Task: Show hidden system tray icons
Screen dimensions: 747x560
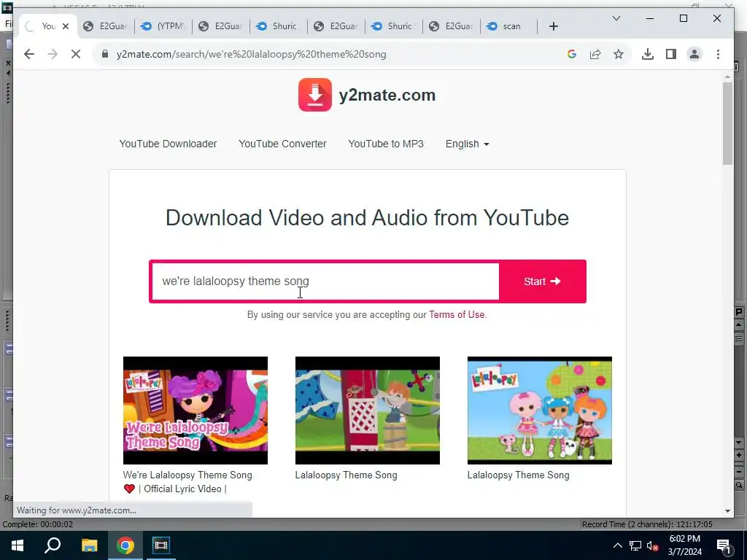Action: point(617,545)
